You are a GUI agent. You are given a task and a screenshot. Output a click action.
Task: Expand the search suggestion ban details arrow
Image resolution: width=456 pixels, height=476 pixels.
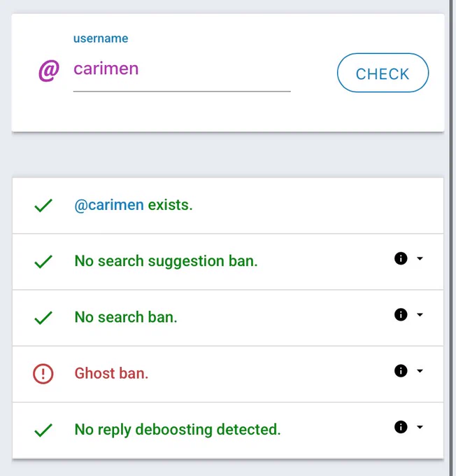(420, 258)
